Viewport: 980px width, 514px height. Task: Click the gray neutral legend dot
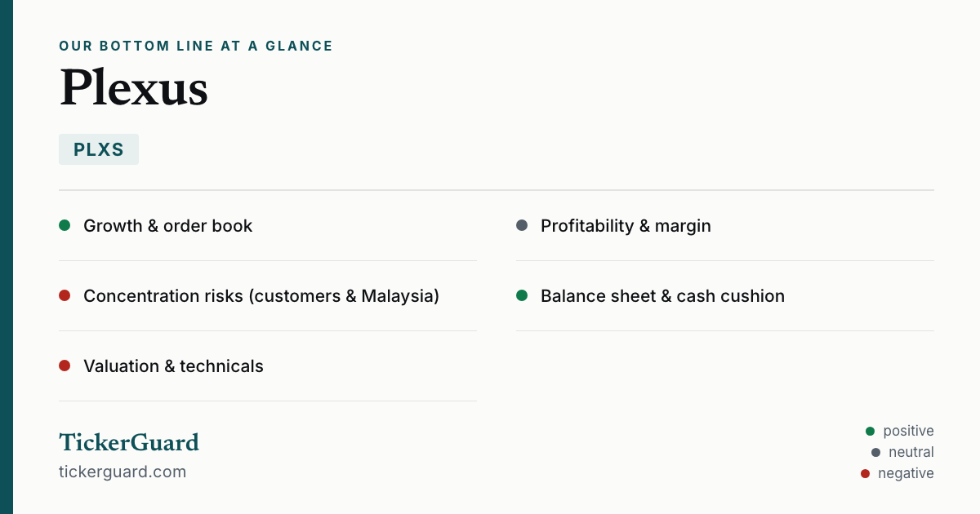875,452
